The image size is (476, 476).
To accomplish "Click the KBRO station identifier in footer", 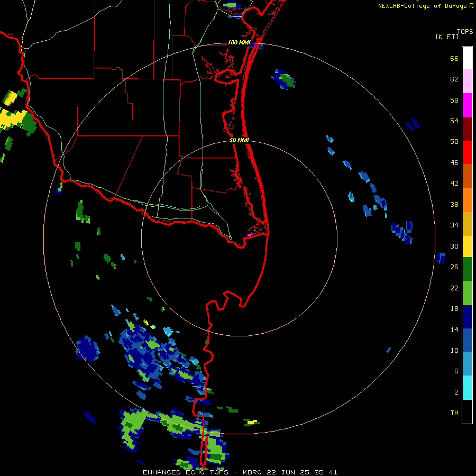I will click(252, 472).
